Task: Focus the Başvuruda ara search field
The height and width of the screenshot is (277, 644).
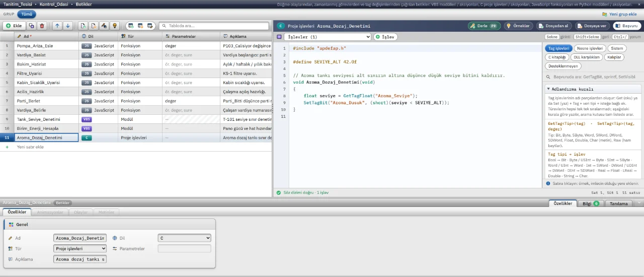Action: [593, 77]
